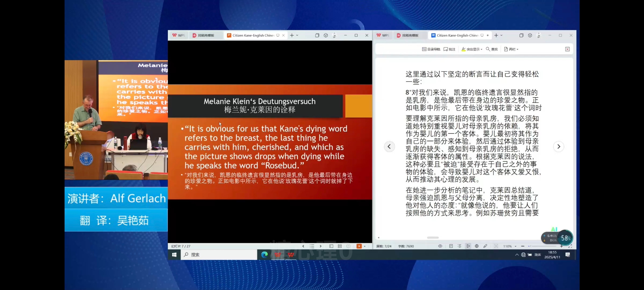The image size is (644, 290).
Task: Select Citizen Kane Writer document tab
Action: click(457, 35)
